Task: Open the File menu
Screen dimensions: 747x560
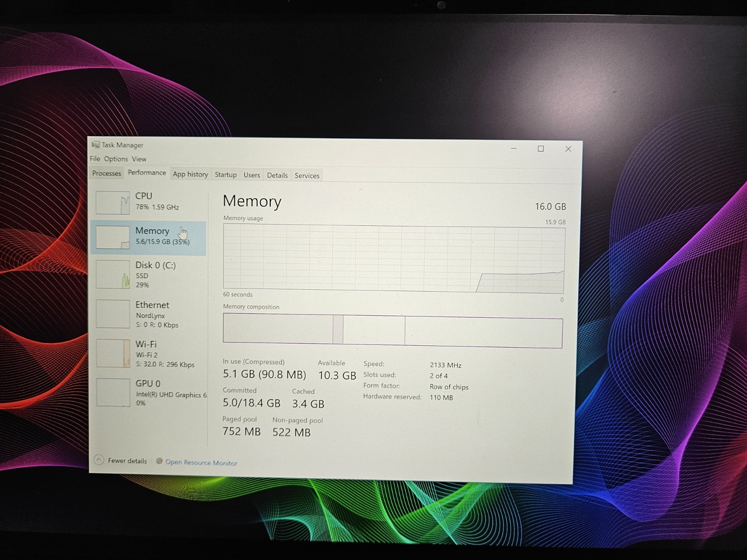Action: [x=95, y=159]
